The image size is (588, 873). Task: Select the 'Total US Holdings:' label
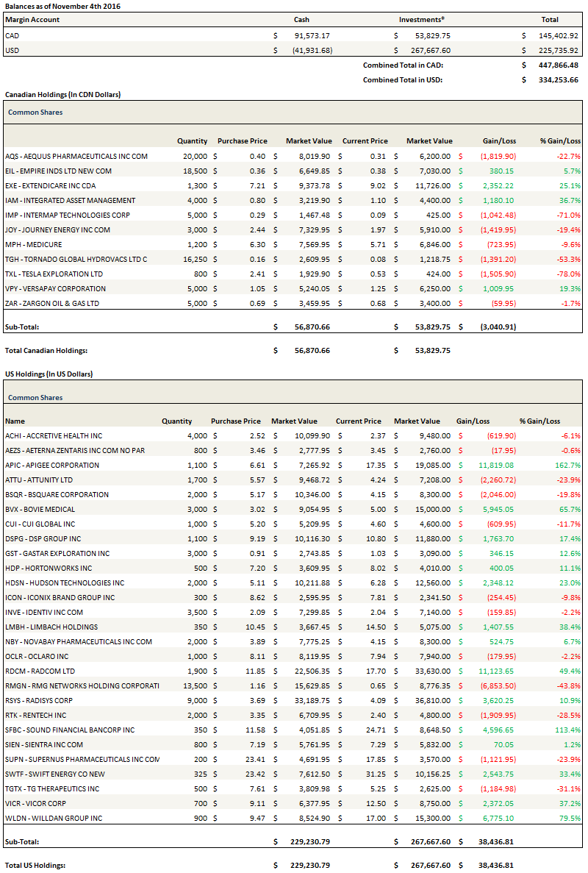pos(35,866)
